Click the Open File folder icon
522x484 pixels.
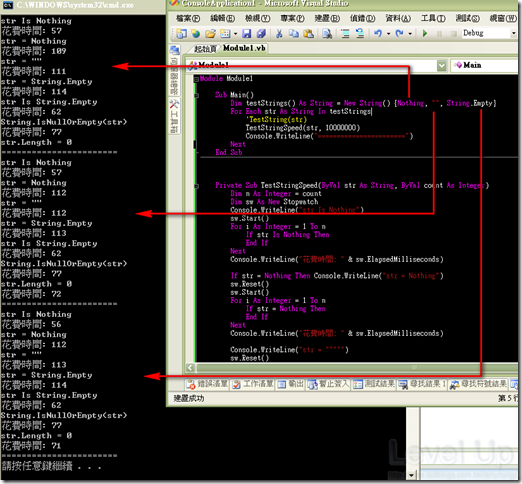(210, 33)
